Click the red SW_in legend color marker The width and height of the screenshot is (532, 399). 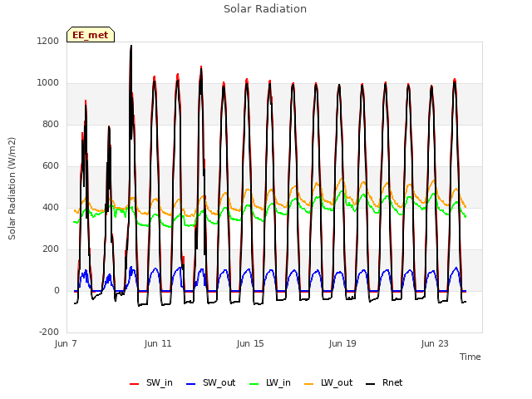135,384
